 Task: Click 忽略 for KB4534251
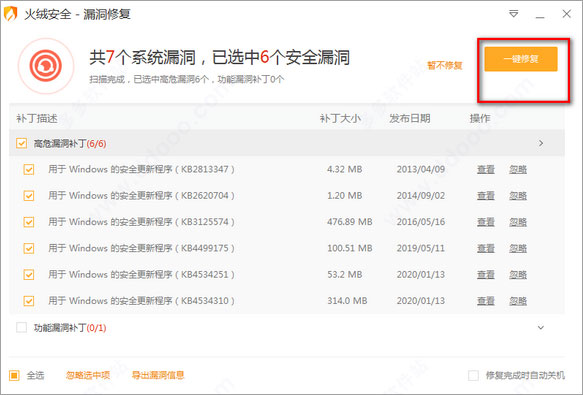[x=518, y=274]
